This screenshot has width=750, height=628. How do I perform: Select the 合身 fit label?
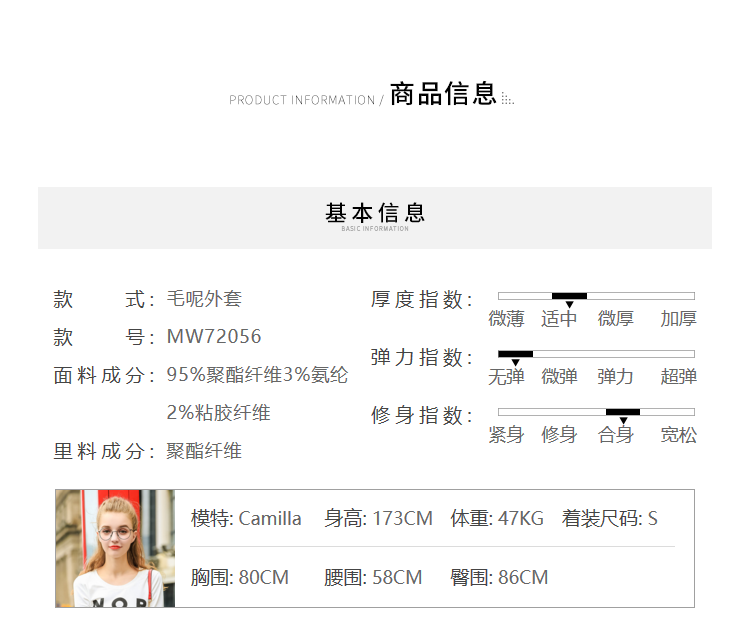pyautogui.click(x=615, y=435)
